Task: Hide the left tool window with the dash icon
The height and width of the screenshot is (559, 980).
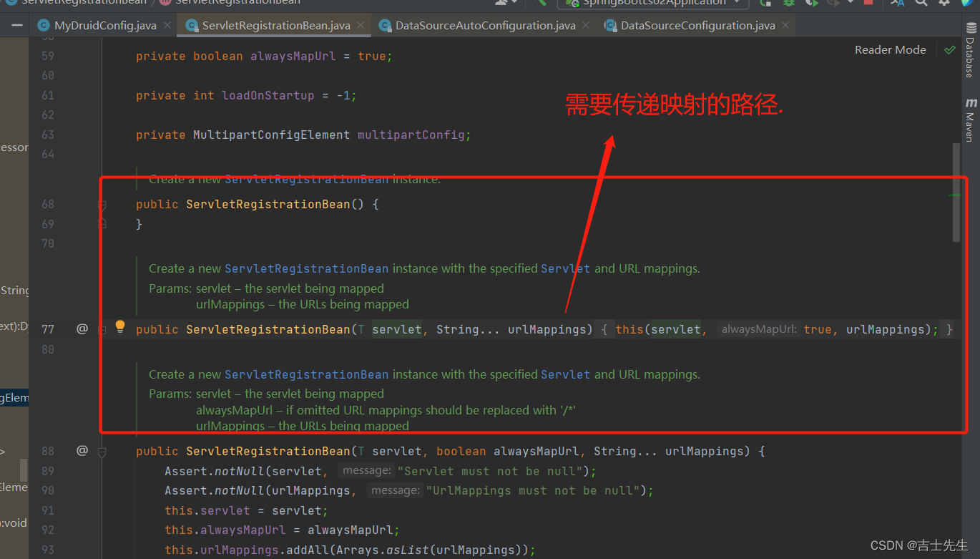Action: [x=16, y=26]
